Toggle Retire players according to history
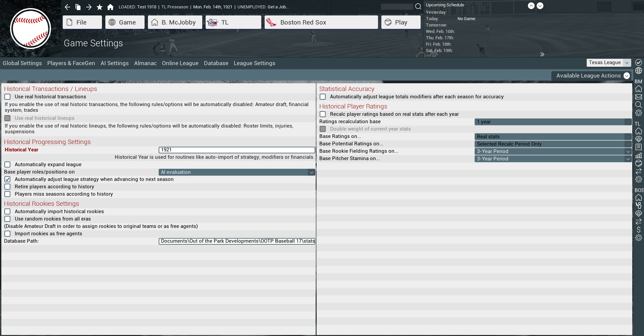644x336 pixels. point(7,187)
